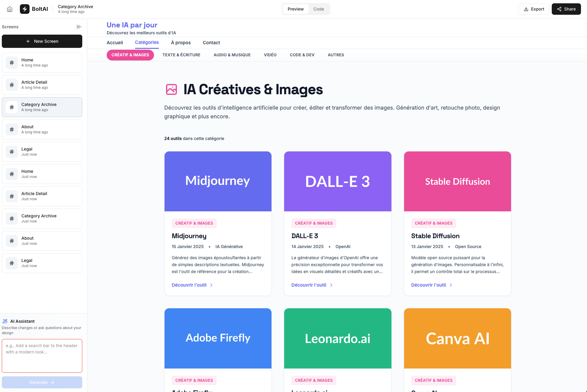
Task: Click the Export button
Action: click(x=534, y=9)
